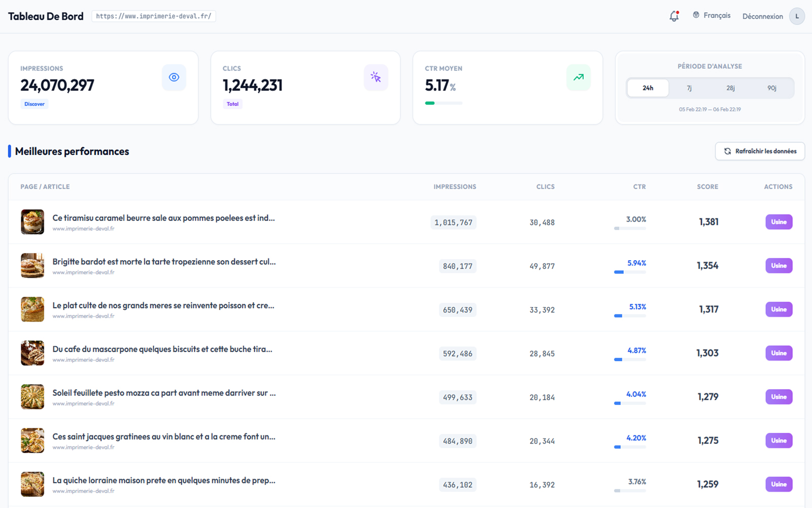Click the globe icon beside Français
This screenshot has height=508, width=812.
(696, 15)
